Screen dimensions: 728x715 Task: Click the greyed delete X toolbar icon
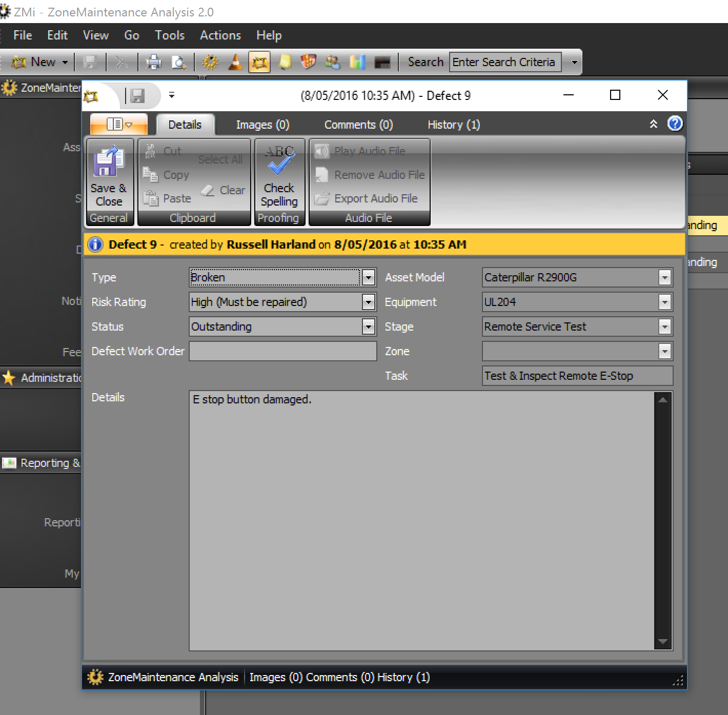(x=122, y=63)
